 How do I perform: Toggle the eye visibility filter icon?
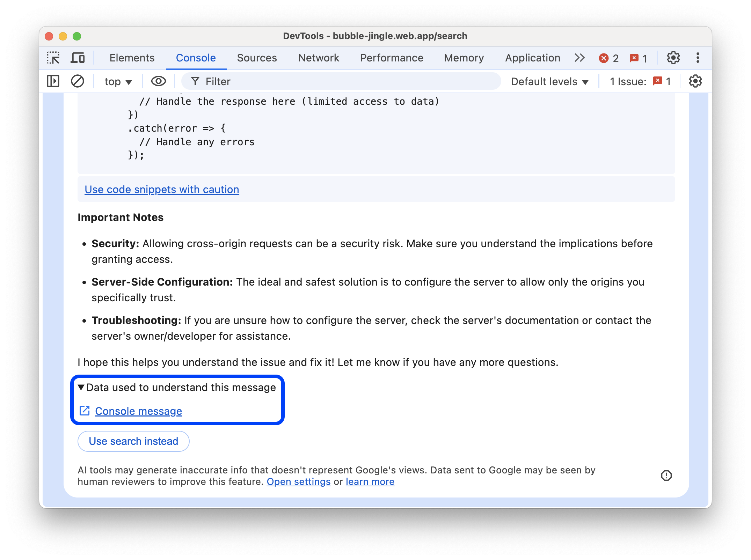click(158, 81)
